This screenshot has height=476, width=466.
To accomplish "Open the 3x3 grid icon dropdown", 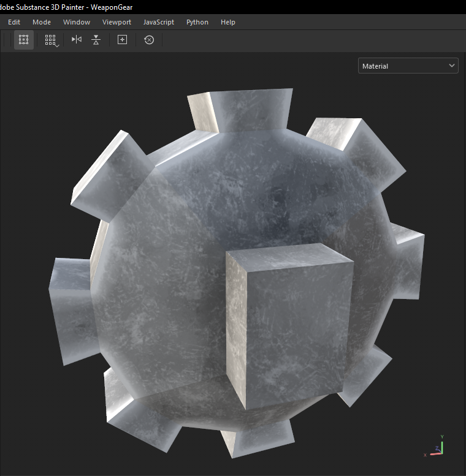I will [51, 40].
